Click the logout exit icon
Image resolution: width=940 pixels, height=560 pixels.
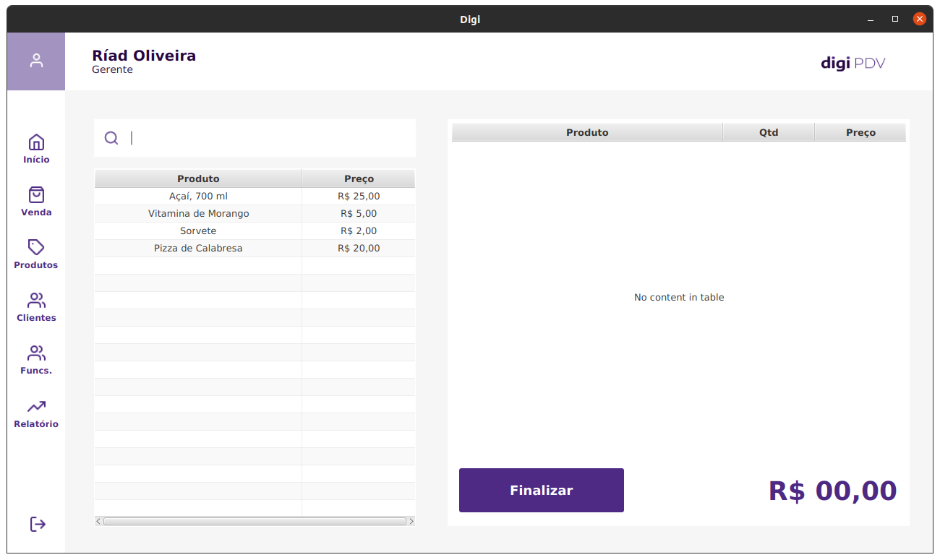(x=38, y=524)
